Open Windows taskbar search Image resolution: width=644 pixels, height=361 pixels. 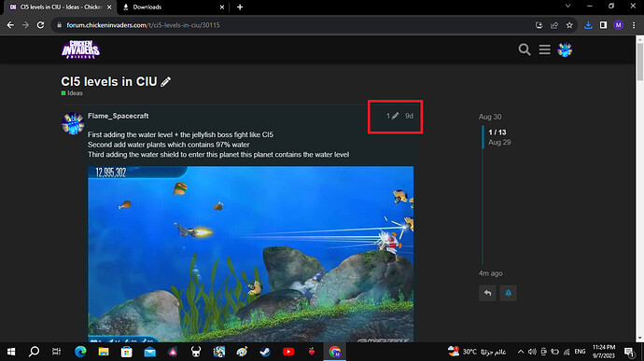click(x=35, y=352)
